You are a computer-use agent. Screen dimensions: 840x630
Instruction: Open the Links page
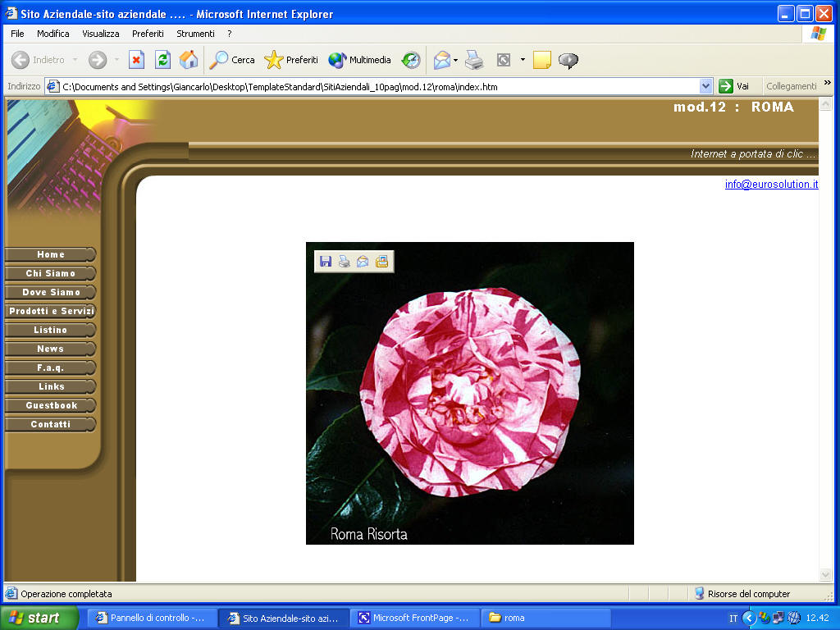point(50,386)
